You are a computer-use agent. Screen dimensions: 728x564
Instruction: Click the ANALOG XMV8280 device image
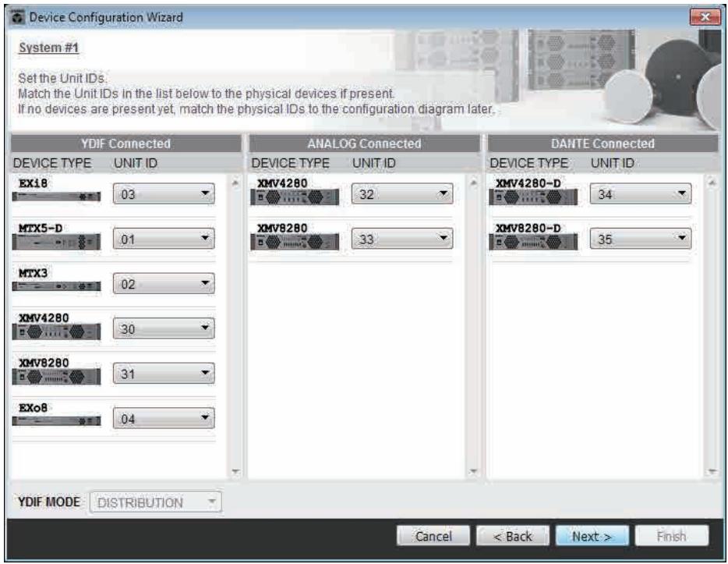[x=295, y=242]
